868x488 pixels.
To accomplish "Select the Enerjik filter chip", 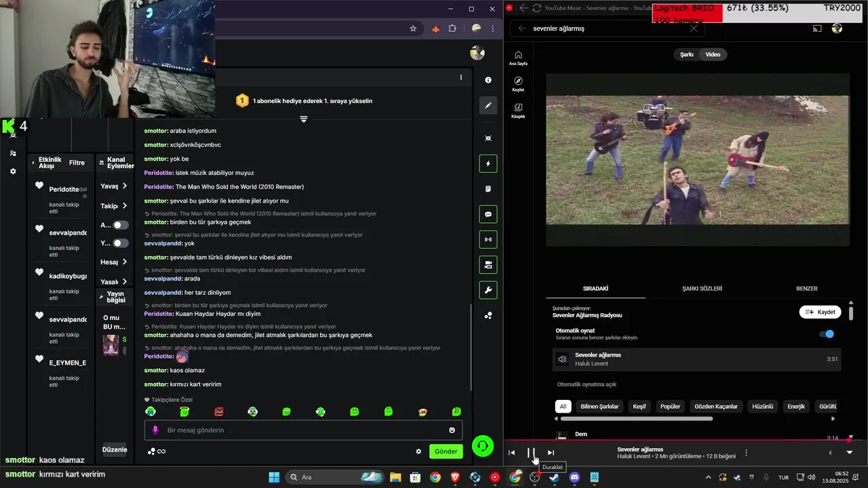I will [x=796, y=407].
